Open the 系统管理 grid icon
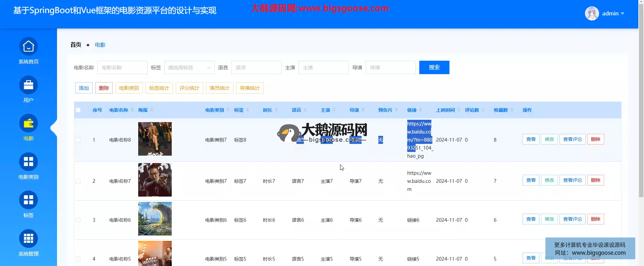Image resolution: width=644 pixels, height=266 pixels. coord(29,239)
